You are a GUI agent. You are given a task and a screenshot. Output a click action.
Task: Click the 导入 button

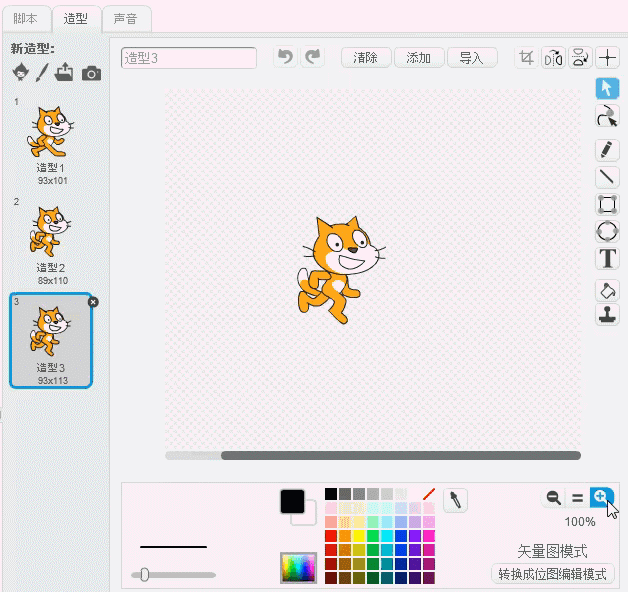472,58
